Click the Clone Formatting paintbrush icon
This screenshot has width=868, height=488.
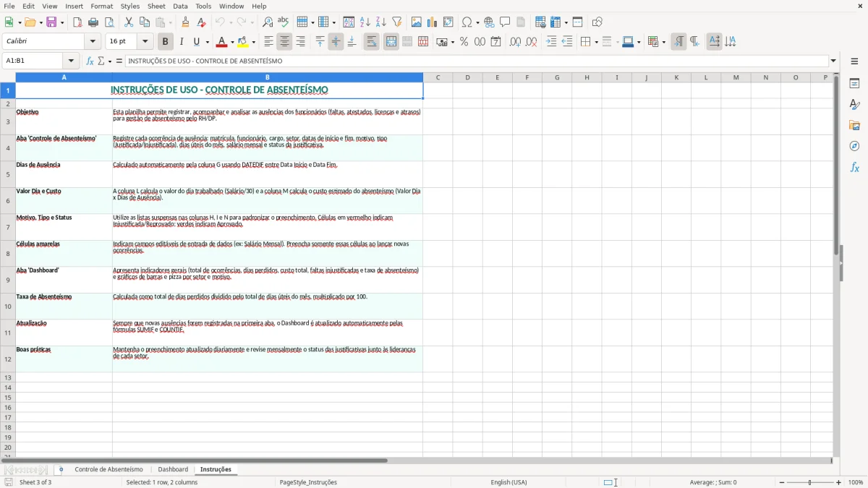(x=185, y=22)
